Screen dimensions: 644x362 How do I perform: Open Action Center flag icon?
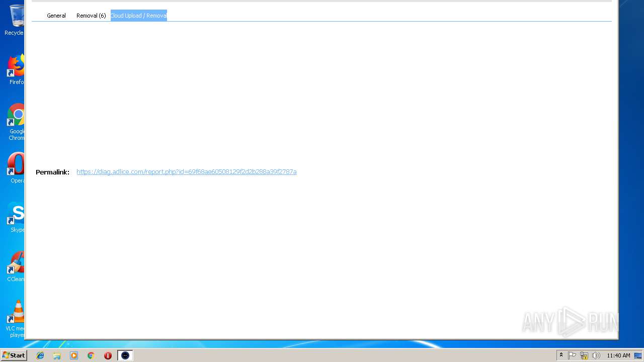pyautogui.click(x=572, y=355)
